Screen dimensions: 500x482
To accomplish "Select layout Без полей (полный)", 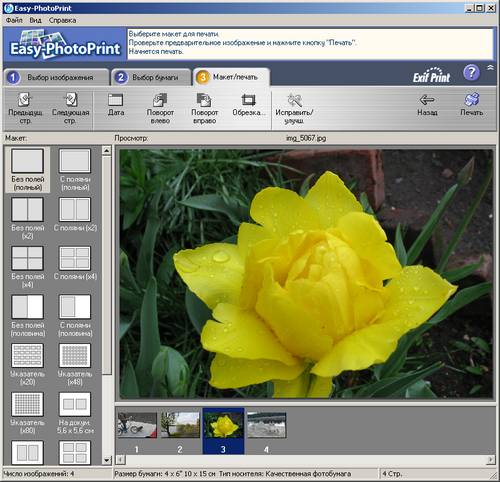I will pyautogui.click(x=28, y=170).
